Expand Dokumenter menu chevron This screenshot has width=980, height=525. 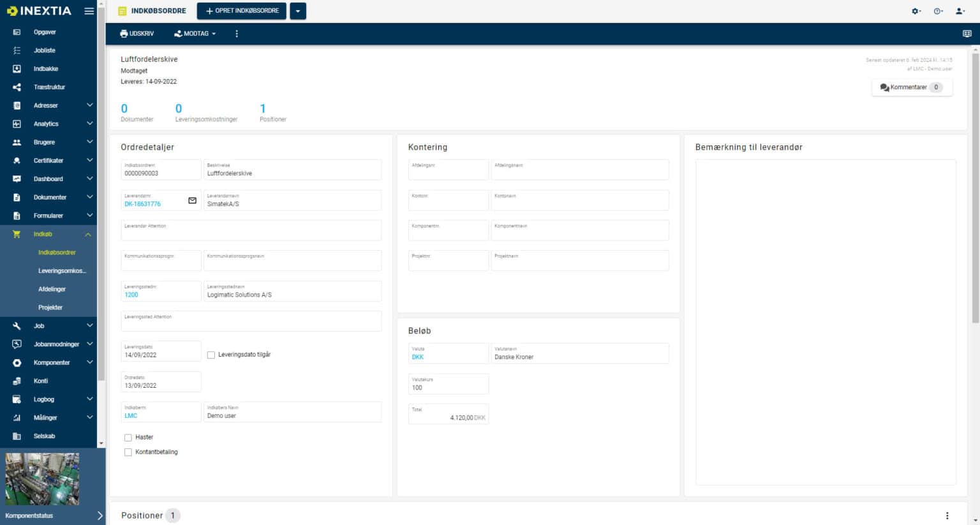[89, 198]
